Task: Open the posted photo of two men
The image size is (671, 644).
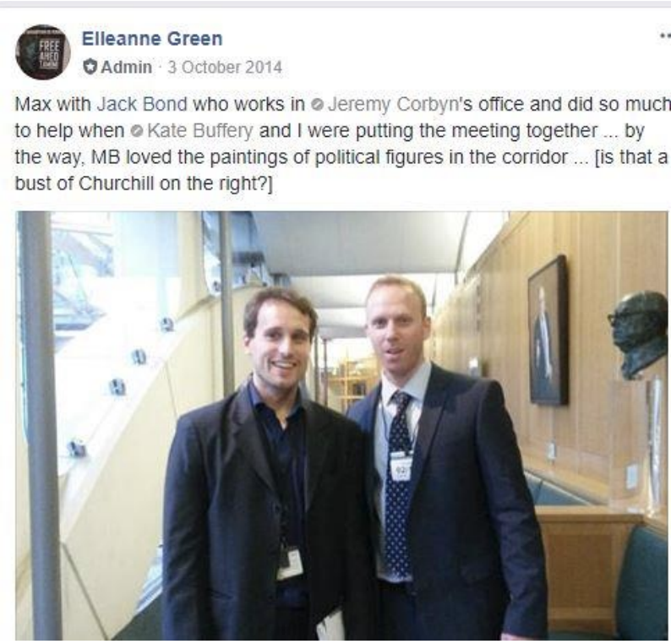Action: coord(341,426)
